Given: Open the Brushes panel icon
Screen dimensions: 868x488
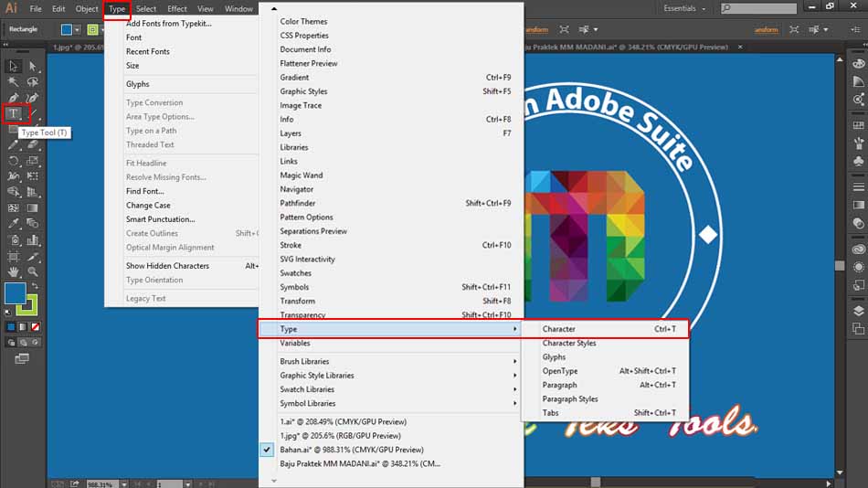Looking at the screenshot, I should (859, 143).
